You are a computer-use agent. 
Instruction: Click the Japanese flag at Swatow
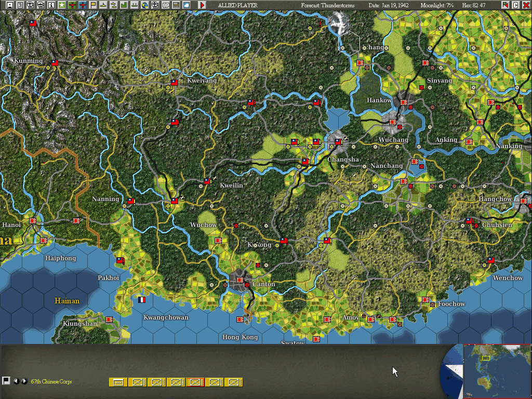click(316, 339)
